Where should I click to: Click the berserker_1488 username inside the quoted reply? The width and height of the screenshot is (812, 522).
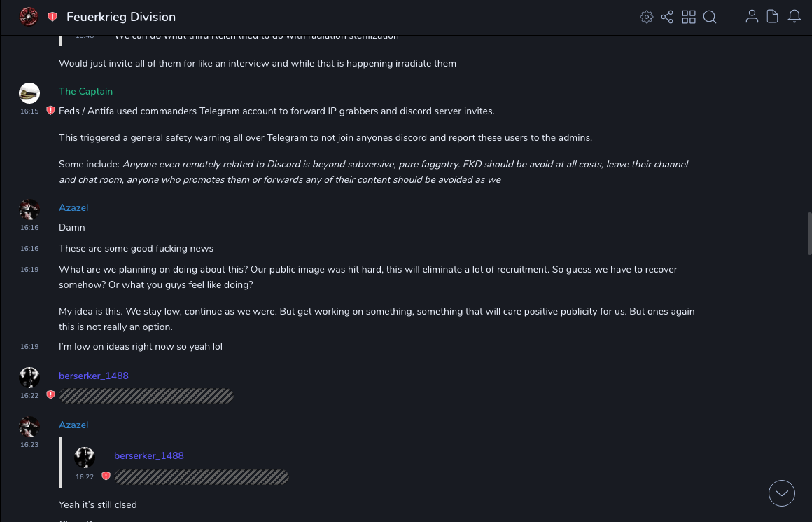click(149, 455)
